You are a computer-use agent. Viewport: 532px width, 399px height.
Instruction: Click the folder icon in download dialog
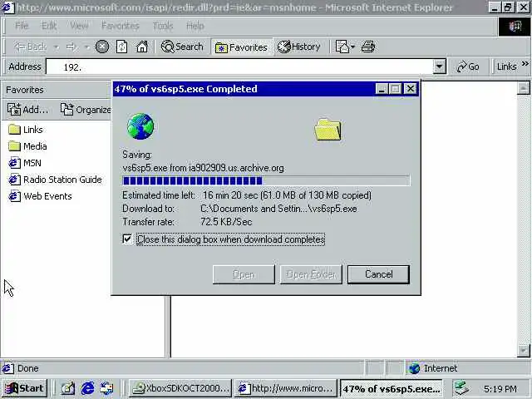(x=328, y=130)
